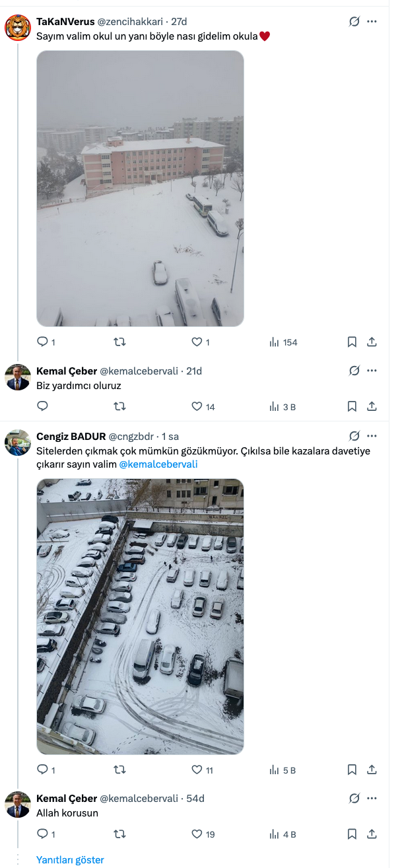The height and width of the screenshot is (868, 400).
Task: Open the @kemalcebervali mention link
Action: pyautogui.click(x=158, y=464)
